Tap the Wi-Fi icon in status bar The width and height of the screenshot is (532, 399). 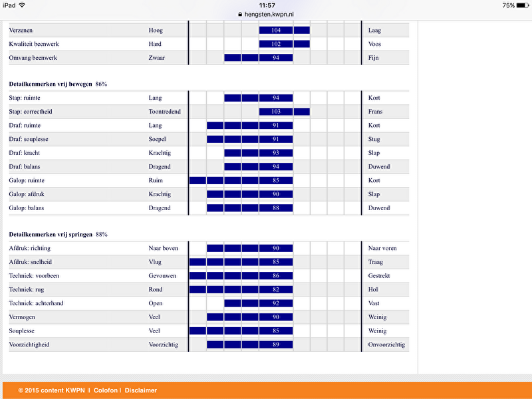22,5
